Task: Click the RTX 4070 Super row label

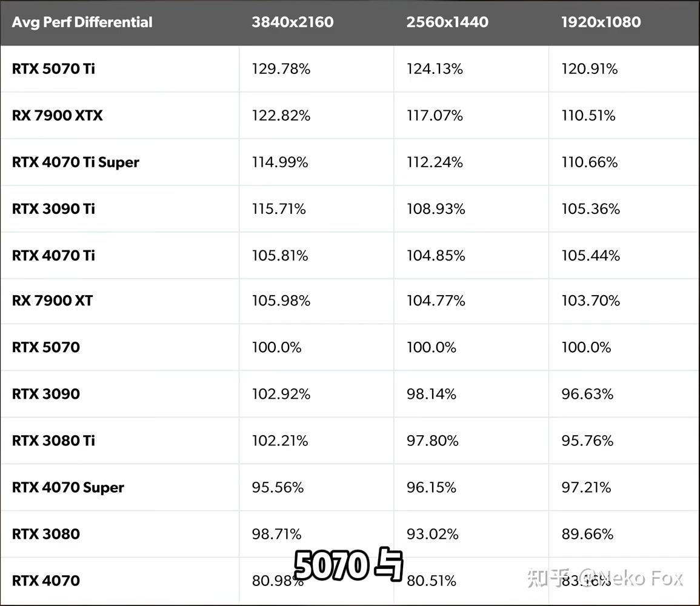Action: (68, 487)
